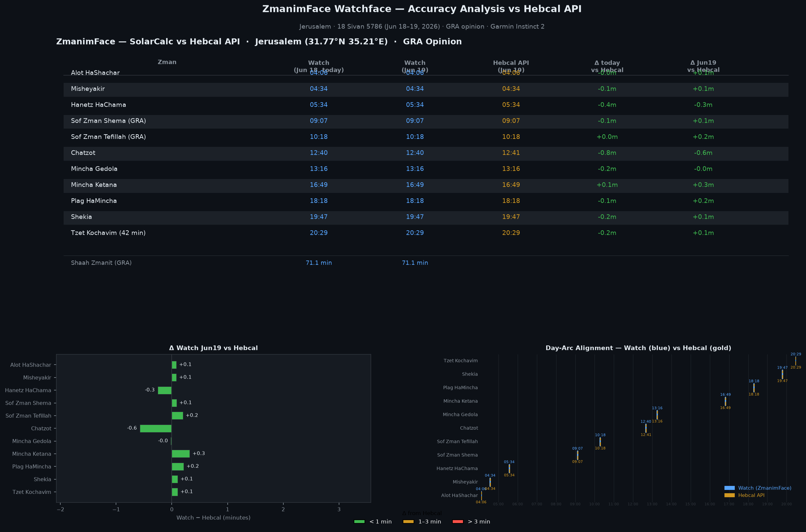Click the amber '1–3 min' legend swatch
Viewport: 806px width, 532px height.
pyautogui.click(x=408, y=522)
